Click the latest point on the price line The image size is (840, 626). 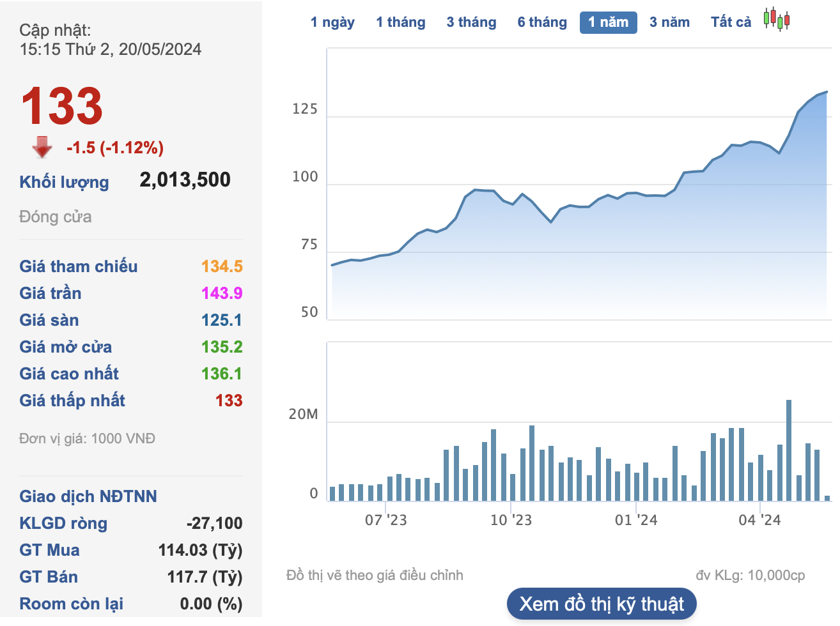[x=827, y=92]
